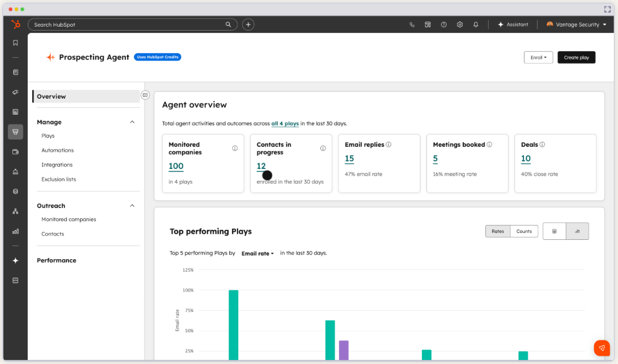
Task: Open the notifications bell icon
Action: point(476,24)
